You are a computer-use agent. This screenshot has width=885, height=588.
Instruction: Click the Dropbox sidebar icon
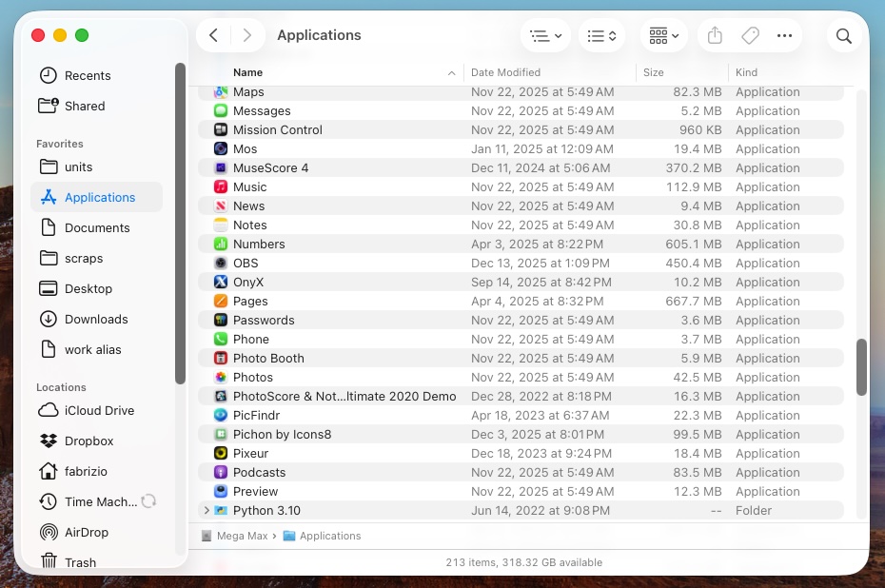pyautogui.click(x=49, y=441)
